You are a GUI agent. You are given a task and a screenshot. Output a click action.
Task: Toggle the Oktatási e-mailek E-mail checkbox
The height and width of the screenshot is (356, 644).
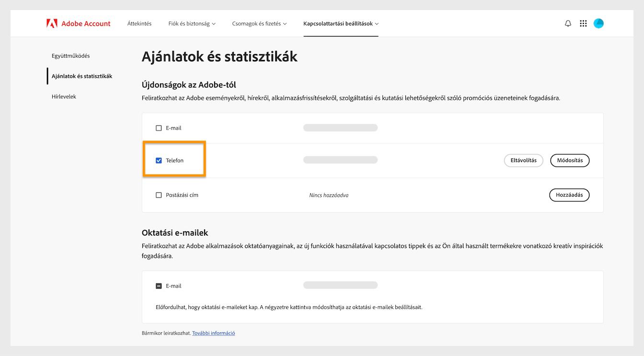click(159, 286)
